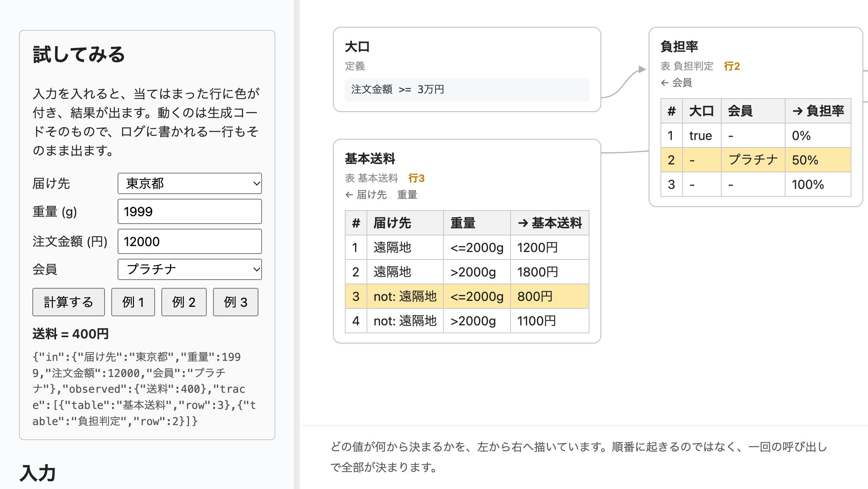
Task: Open the 会員 dropdown showing プラチナ
Action: [x=190, y=269]
